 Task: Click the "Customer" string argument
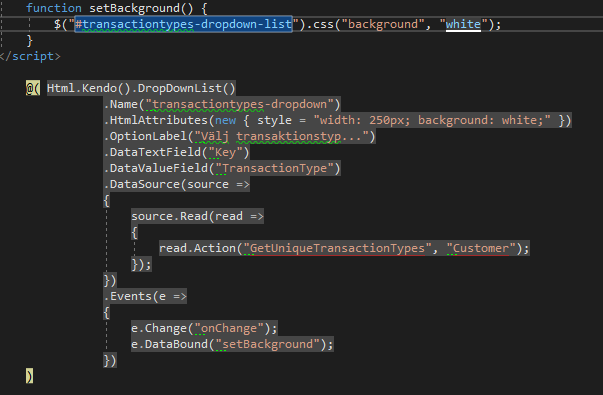(x=481, y=248)
